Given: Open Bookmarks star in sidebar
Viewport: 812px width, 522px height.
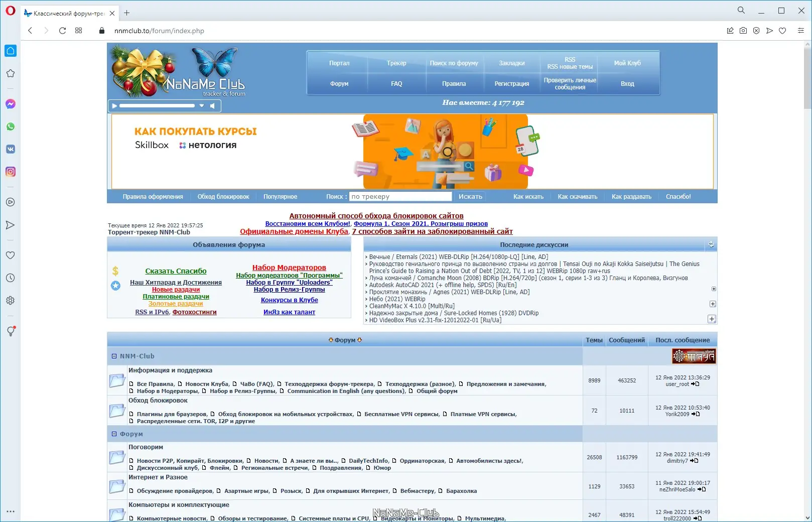Looking at the screenshot, I should (x=10, y=73).
